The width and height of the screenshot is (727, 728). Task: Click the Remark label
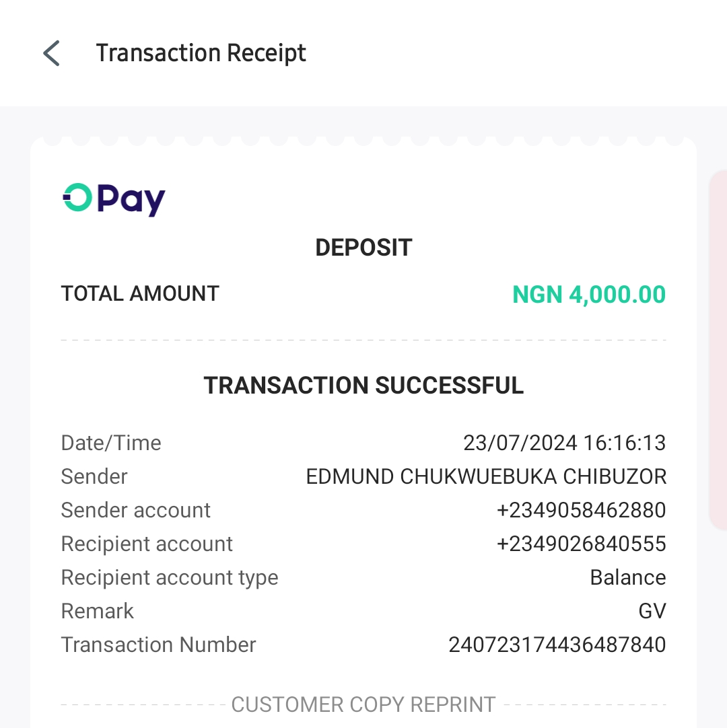pos(98,611)
